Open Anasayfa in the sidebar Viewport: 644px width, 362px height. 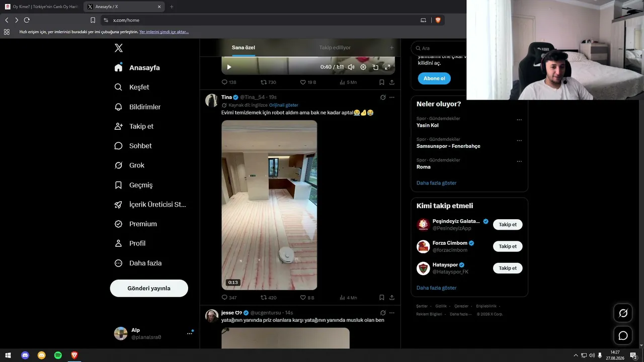tap(137, 67)
